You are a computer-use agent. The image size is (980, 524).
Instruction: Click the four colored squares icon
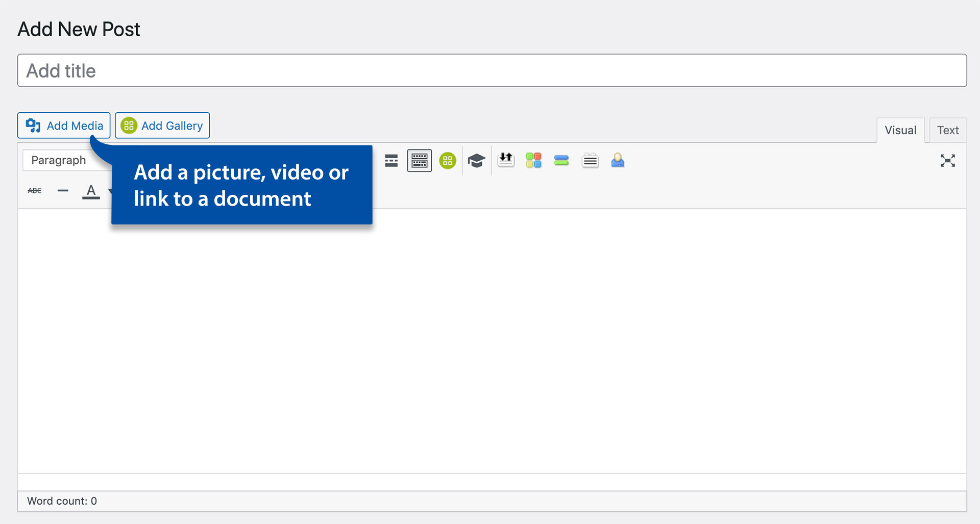pos(533,160)
